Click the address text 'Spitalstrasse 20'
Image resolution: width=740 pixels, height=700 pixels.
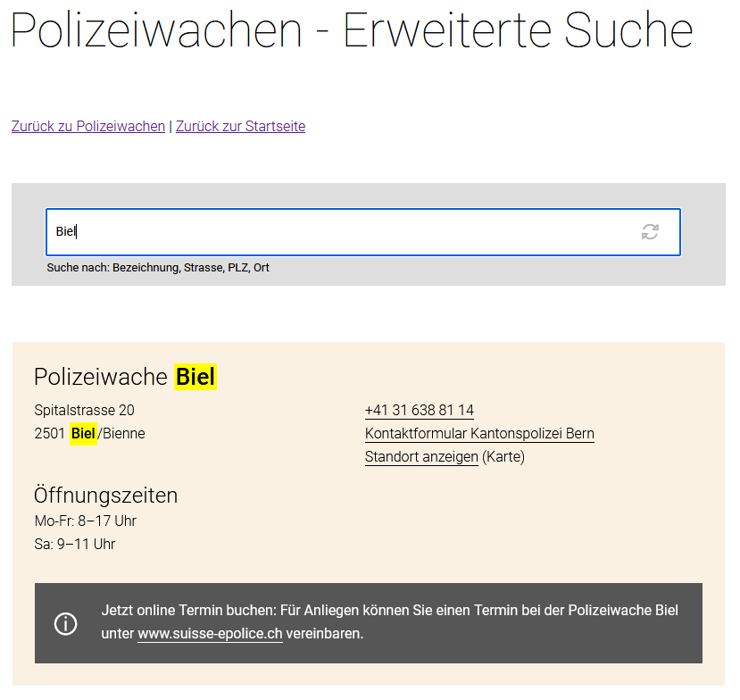[x=85, y=410]
